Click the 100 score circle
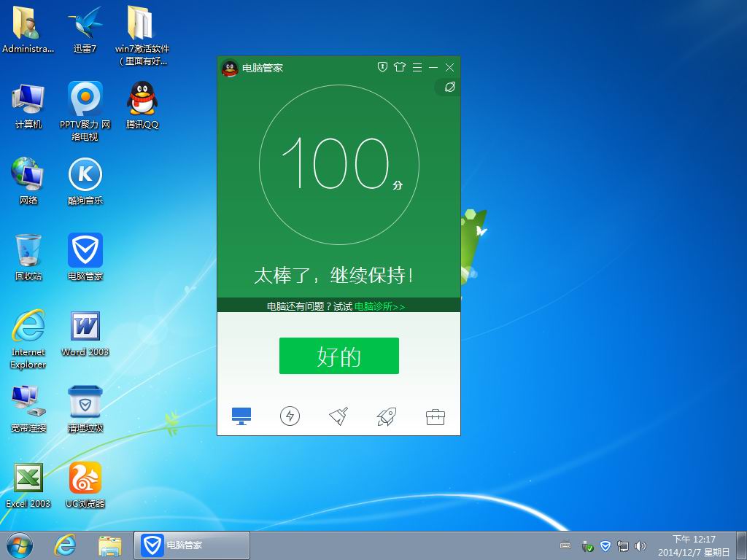Viewport: 747px width, 560px height. (x=338, y=165)
